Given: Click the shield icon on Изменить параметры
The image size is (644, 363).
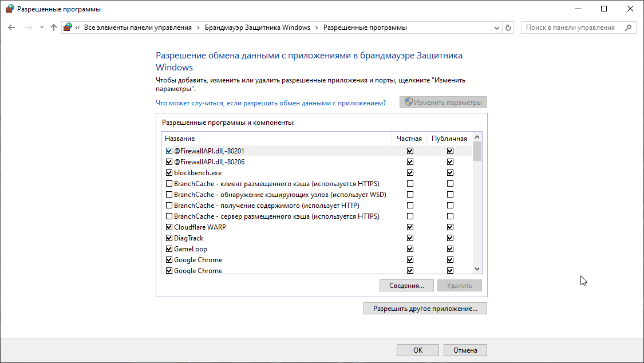Looking at the screenshot, I should coord(408,102).
